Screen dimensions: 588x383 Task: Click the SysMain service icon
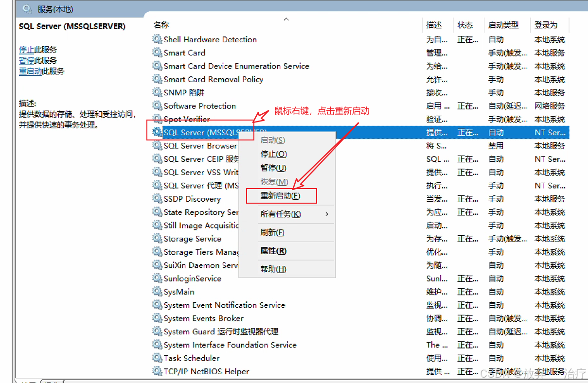[157, 292]
